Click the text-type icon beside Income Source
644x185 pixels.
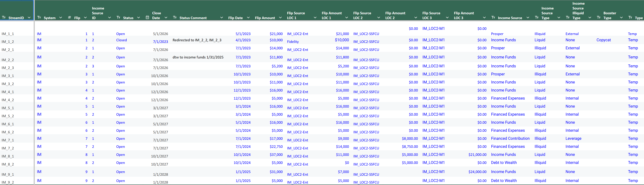(x=493, y=18)
